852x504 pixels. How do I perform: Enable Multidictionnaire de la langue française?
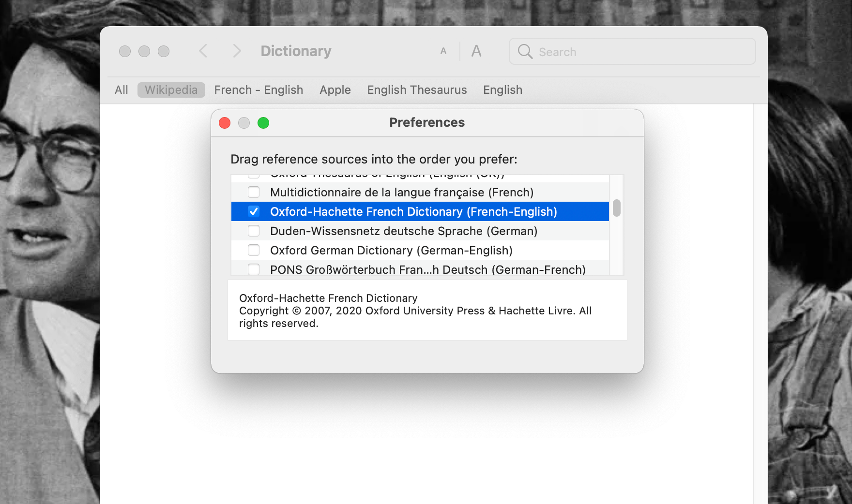tap(254, 192)
